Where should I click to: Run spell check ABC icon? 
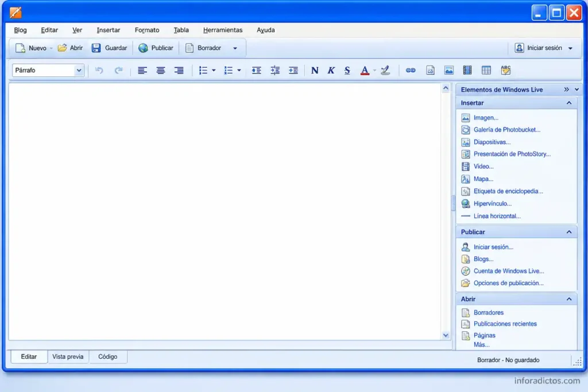click(x=505, y=70)
